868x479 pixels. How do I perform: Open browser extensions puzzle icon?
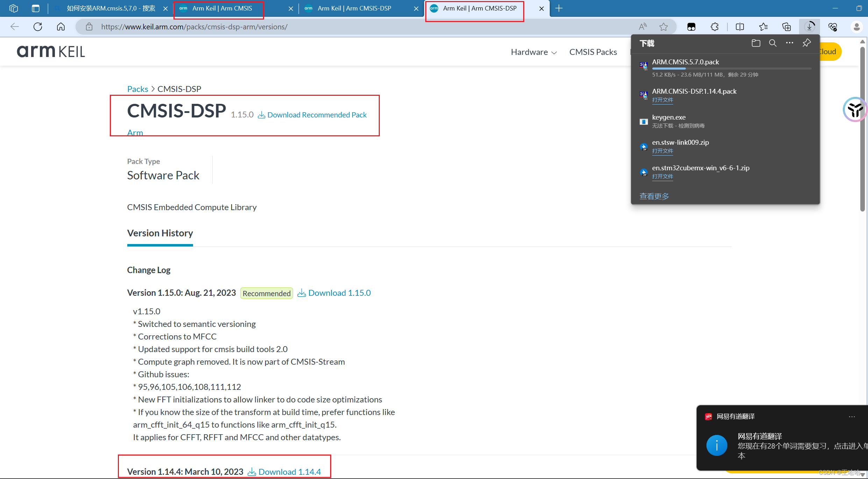[x=714, y=27]
